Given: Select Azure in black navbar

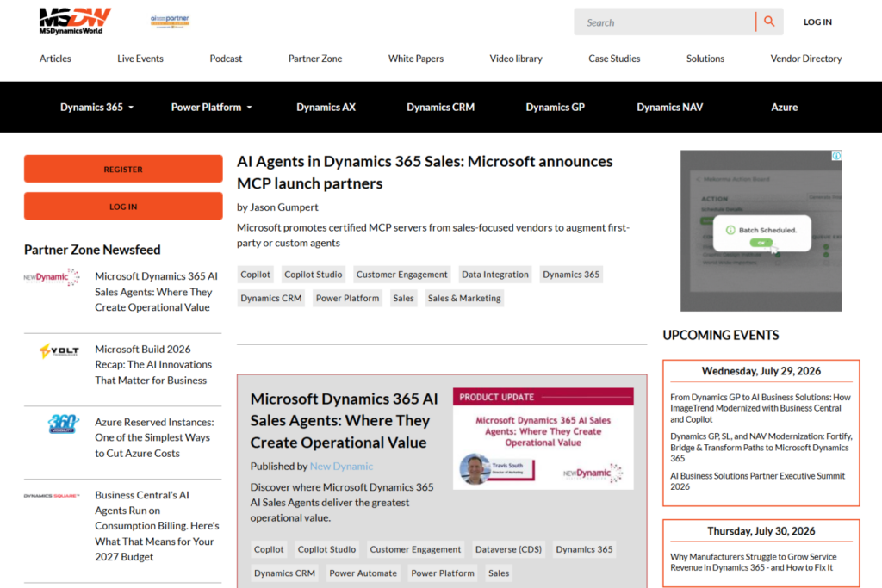Looking at the screenshot, I should pos(784,107).
